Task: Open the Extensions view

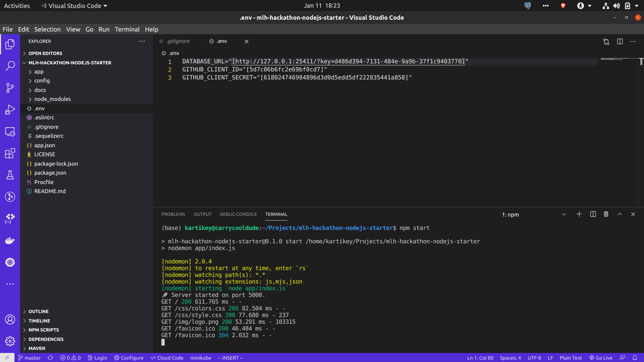Action: tap(10, 153)
